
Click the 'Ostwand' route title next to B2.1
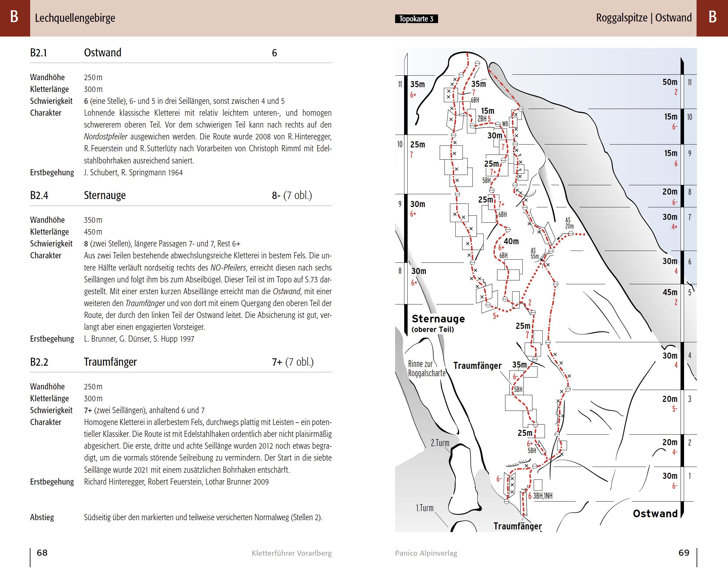tap(103, 53)
